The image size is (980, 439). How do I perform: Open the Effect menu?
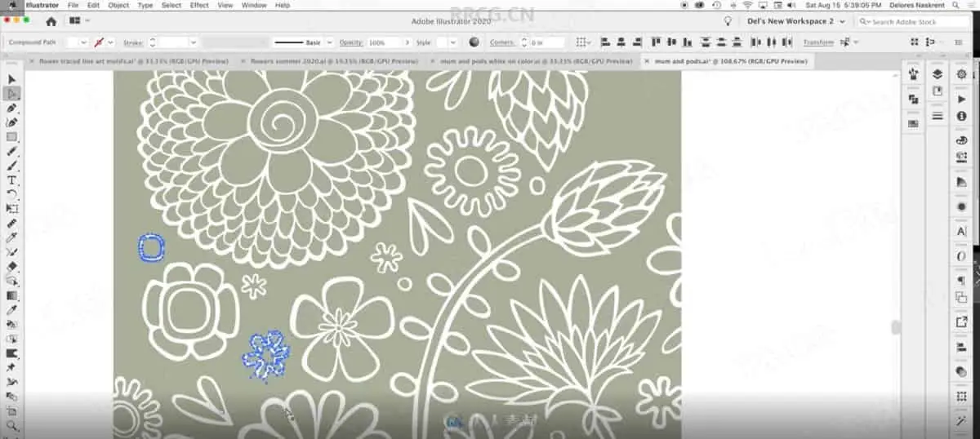click(199, 5)
